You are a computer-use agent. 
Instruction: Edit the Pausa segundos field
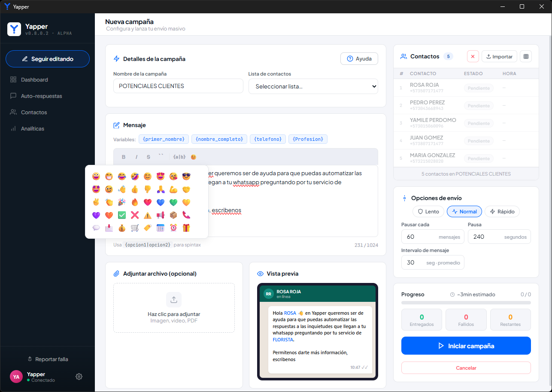click(x=499, y=237)
